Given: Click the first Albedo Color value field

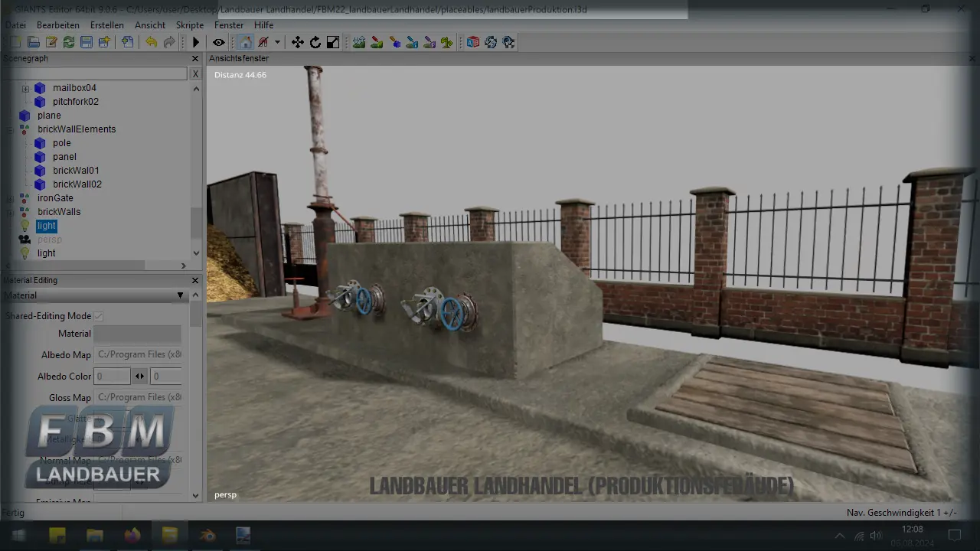Looking at the screenshot, I should [112, 377].
